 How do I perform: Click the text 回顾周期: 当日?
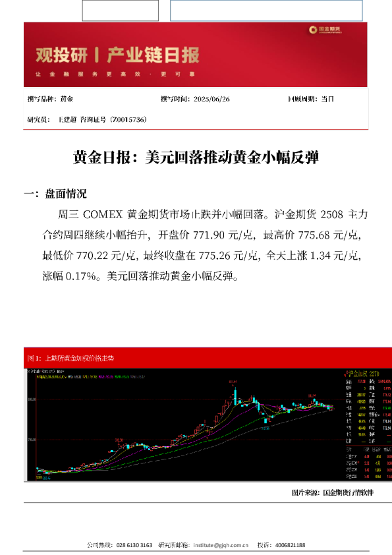(310, 99)
